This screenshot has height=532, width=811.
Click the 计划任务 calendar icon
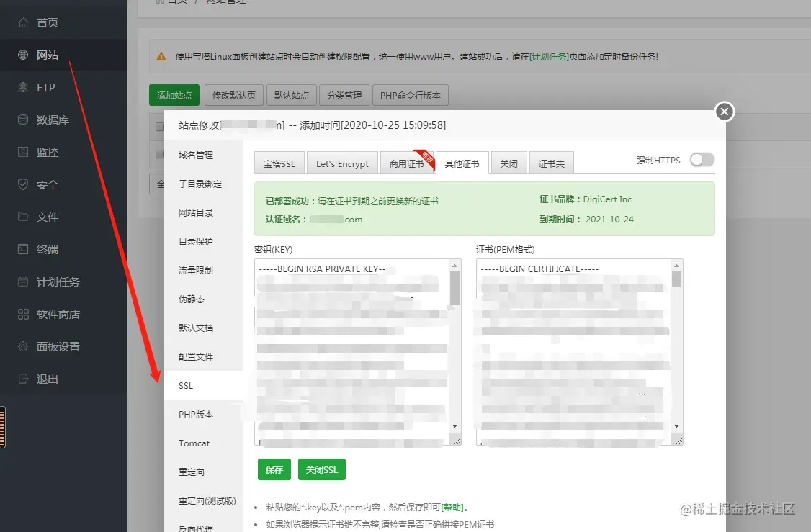coord(23,281)
